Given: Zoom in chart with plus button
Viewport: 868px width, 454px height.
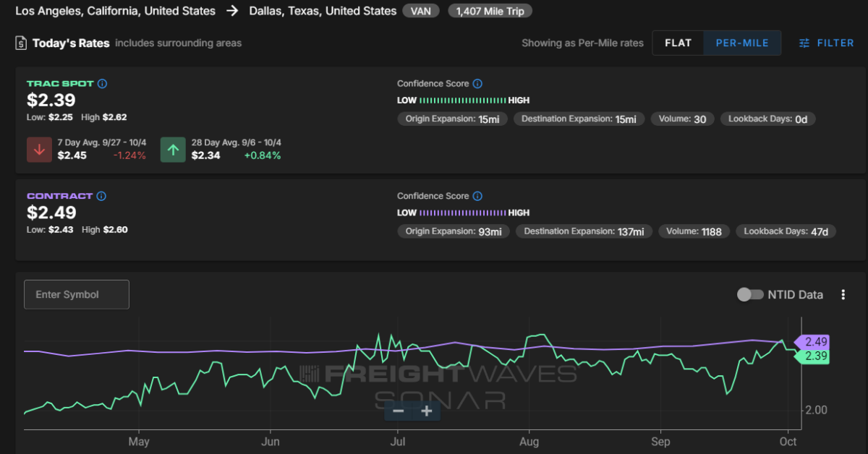Looking at the screenshot, I should 426,411.
